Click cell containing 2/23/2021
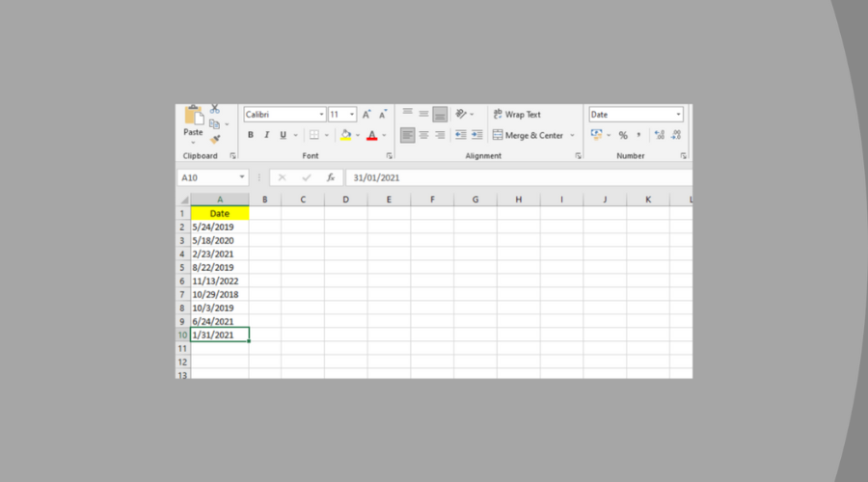Screen dimensions: 868x482 tap(220, 254)
